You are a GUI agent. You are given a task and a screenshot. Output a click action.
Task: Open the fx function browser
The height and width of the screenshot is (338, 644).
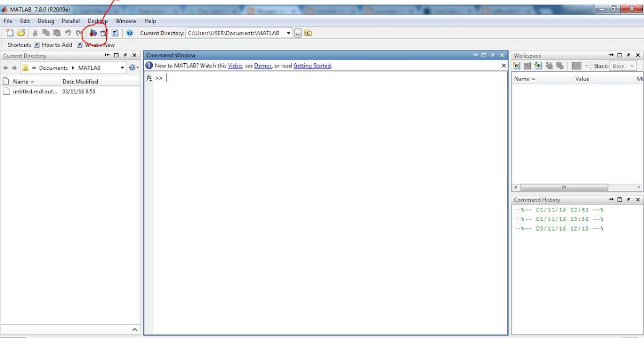pos(149,78)
